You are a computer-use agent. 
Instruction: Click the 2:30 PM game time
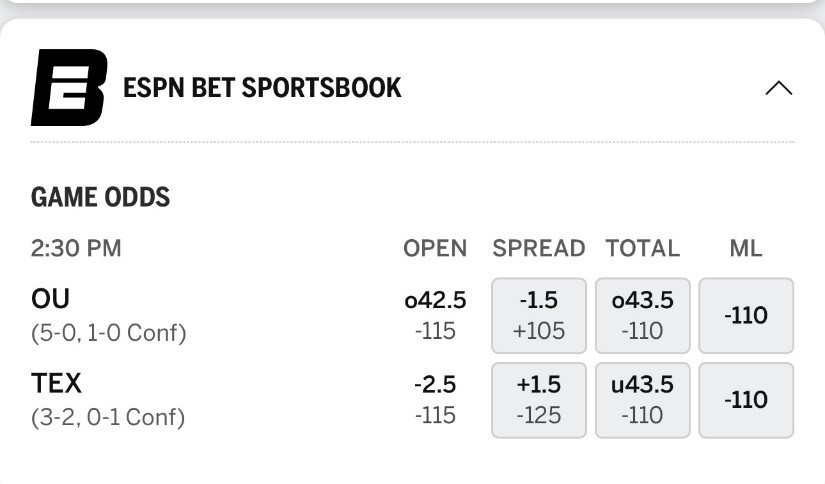(x=76, y=249)
